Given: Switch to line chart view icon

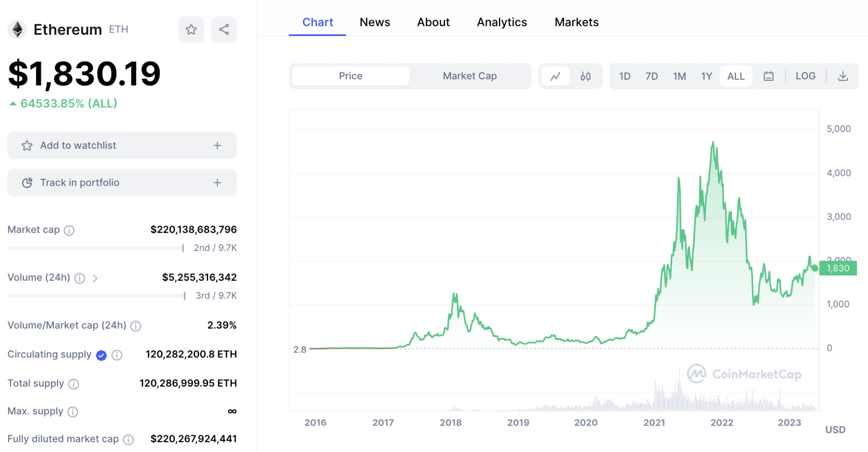Looking at the screenshot, I should click(555, 76).
